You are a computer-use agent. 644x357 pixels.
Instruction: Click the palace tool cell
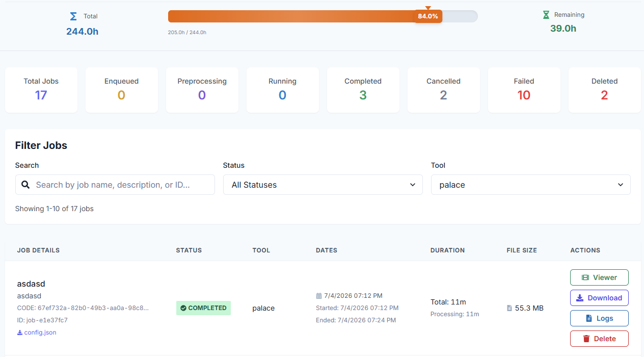point(263,308)
